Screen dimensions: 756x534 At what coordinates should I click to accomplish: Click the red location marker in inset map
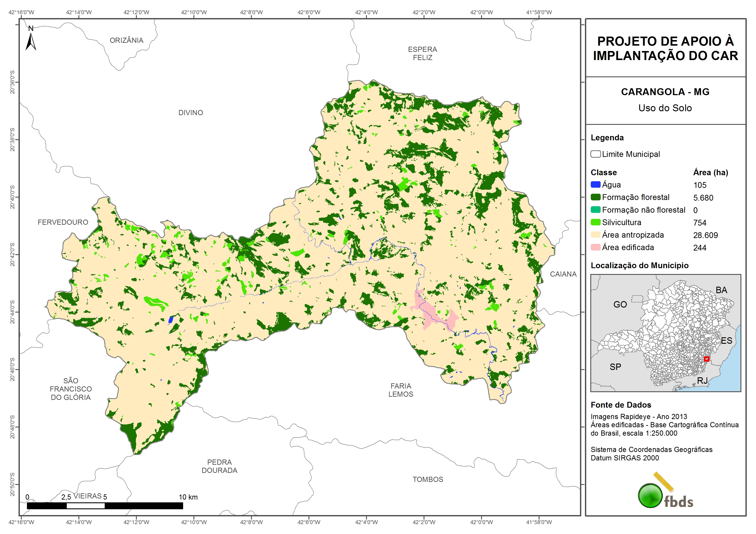(x=706, y=359)
